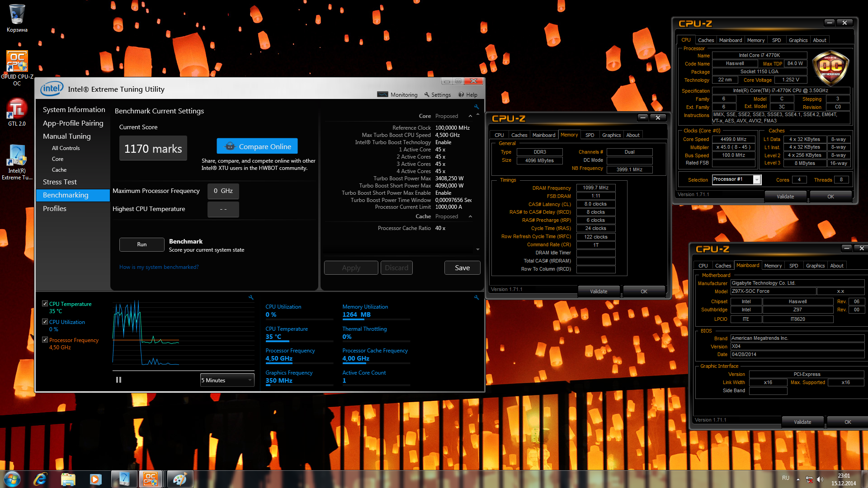The height and width of the screenshot is (488, 868).
Task: Click the RU language indicator
Action: [x=785, y=478]
